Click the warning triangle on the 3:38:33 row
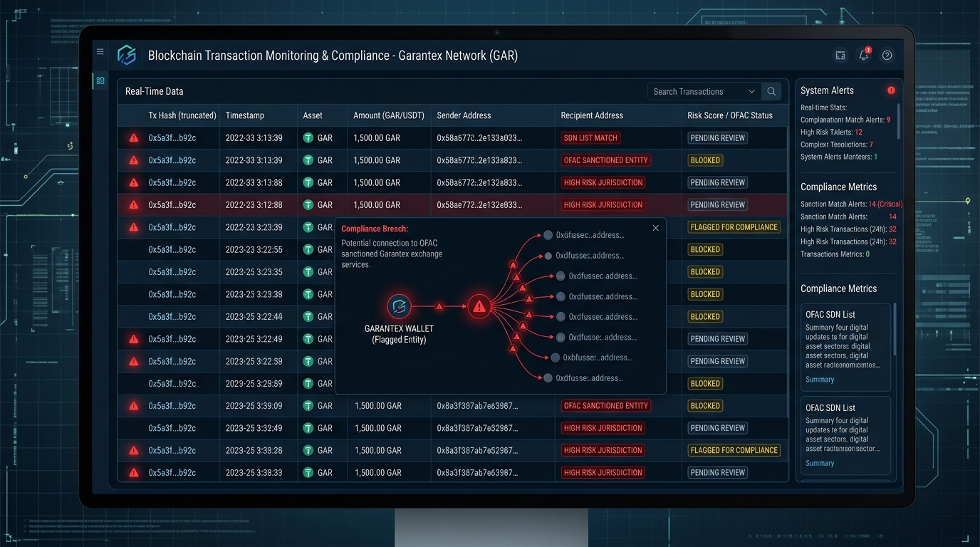Image resolution: width=980 pixels, height=547 pixels. coord(133,472)
